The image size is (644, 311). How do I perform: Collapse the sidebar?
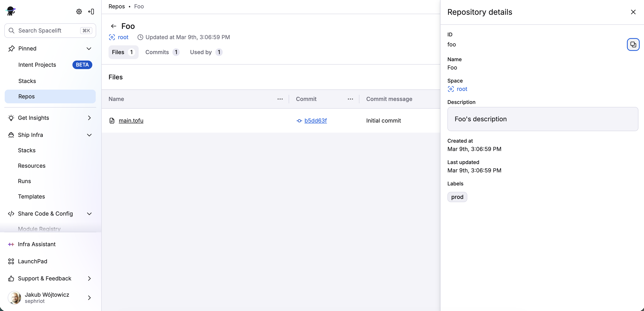click(x=91, y=12)
